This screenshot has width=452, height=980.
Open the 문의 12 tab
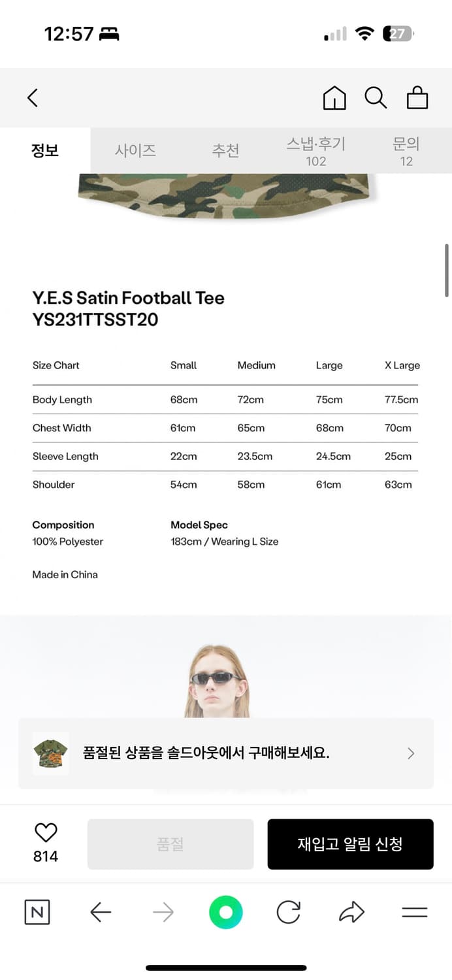pyautogui.click(x=406, y=151)
